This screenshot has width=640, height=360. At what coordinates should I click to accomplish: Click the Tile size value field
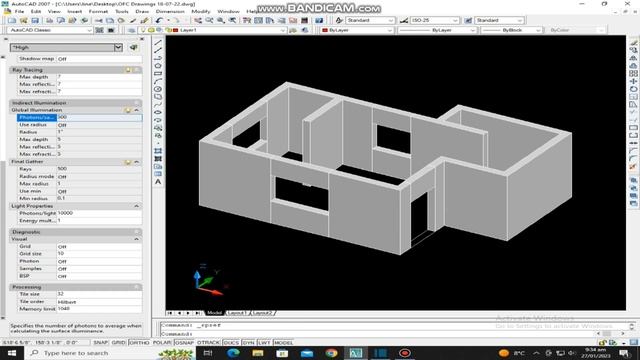99,294
